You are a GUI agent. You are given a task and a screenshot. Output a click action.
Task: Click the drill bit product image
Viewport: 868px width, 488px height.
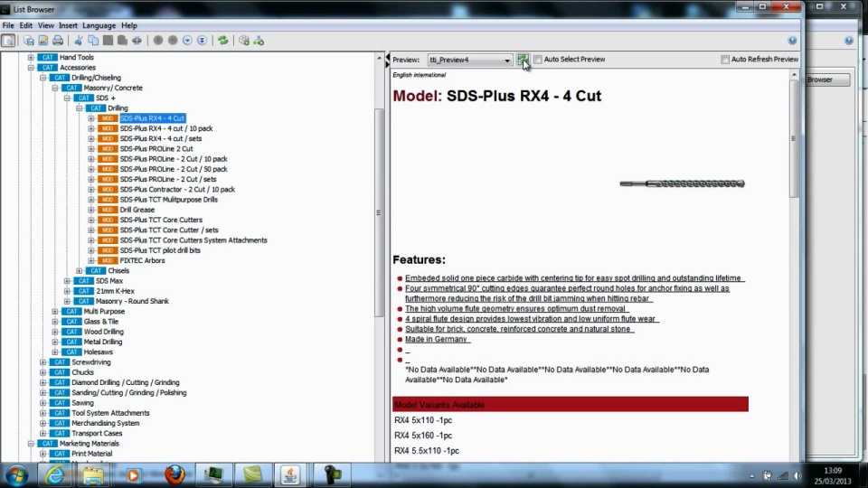click(682, 183)
